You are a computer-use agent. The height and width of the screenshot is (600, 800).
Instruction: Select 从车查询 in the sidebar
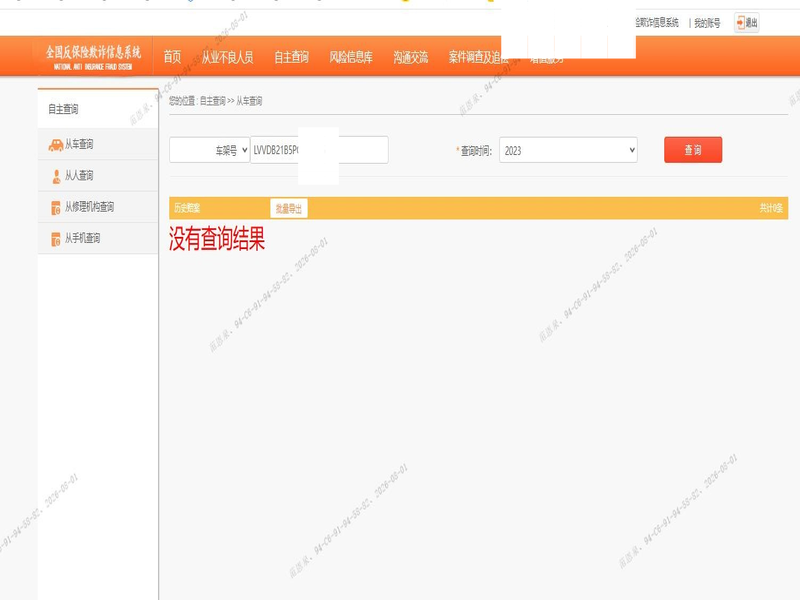(98, 144)
